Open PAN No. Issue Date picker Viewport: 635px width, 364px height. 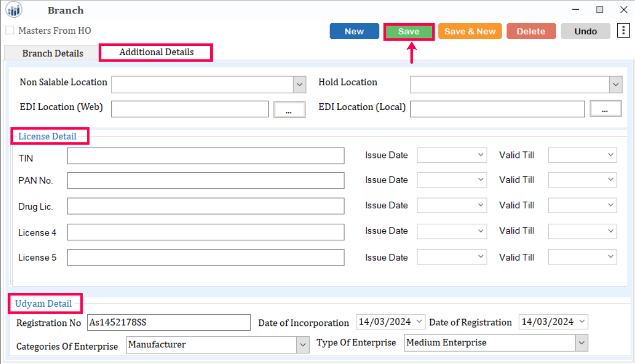480,179
